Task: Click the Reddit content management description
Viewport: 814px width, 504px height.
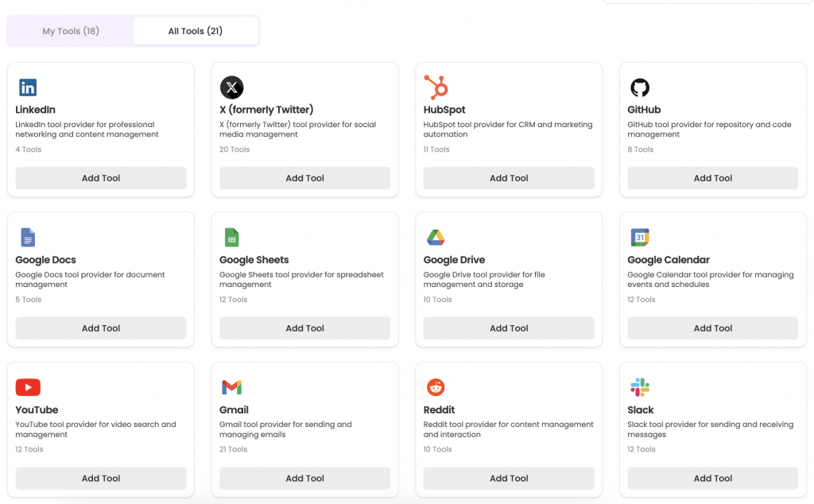Action: point(508,429)
